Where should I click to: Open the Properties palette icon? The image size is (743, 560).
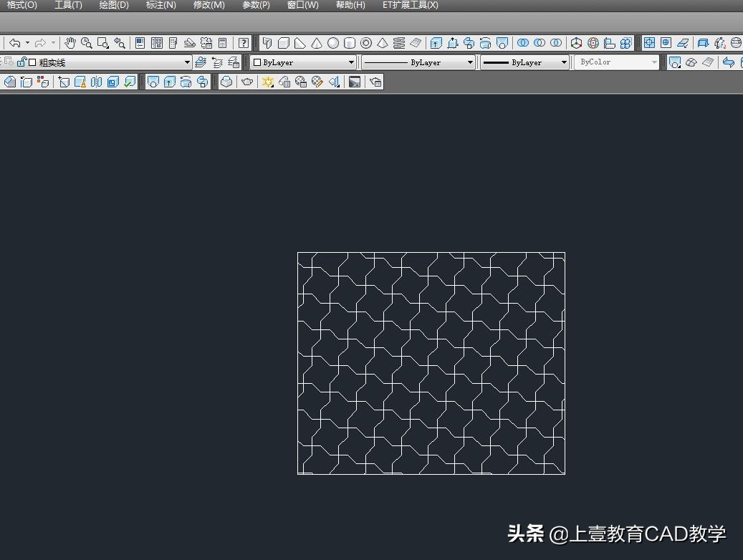tap(140, 43)
